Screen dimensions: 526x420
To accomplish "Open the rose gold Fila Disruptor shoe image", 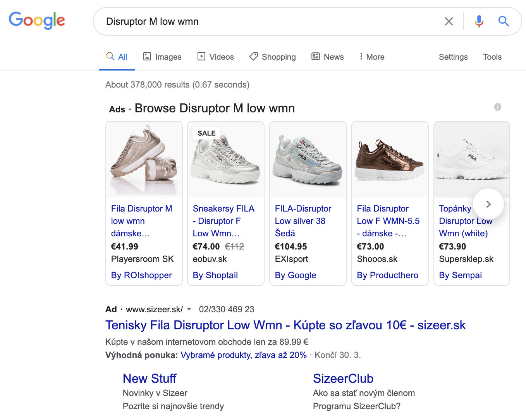I will [x=144, y=159].
